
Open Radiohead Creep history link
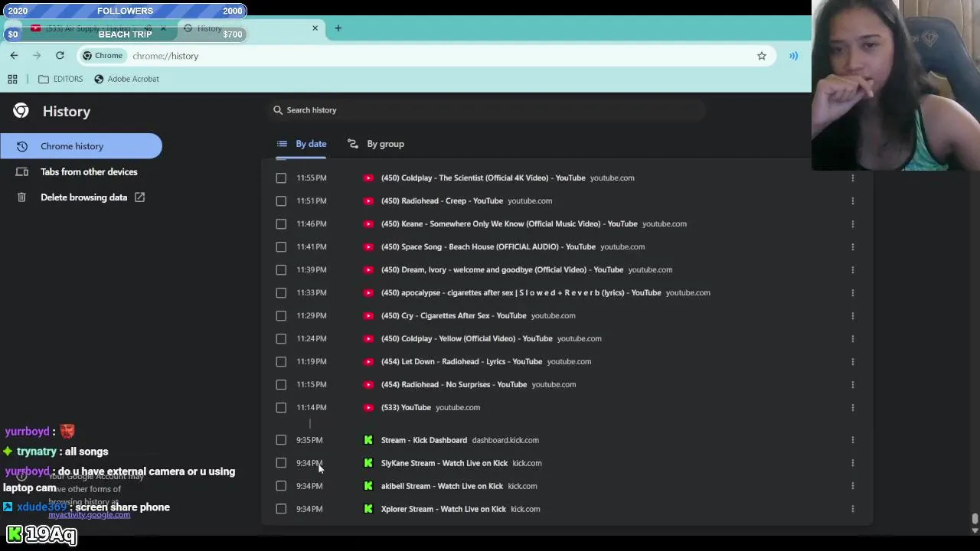442,201
